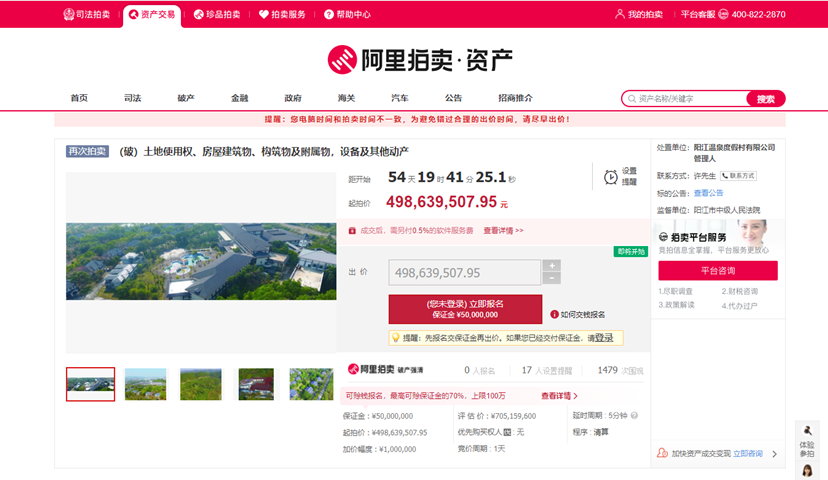Click the bid amount input field

[x=465, y=272]
